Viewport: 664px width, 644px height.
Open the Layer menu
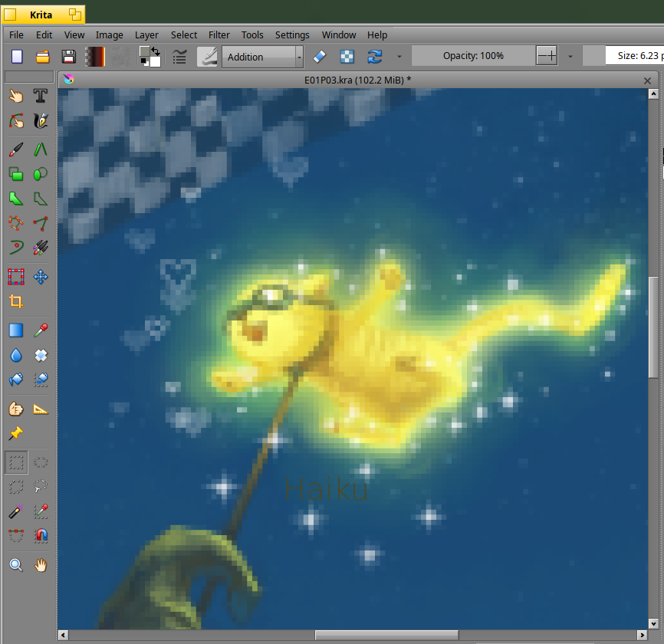(146, 34)
